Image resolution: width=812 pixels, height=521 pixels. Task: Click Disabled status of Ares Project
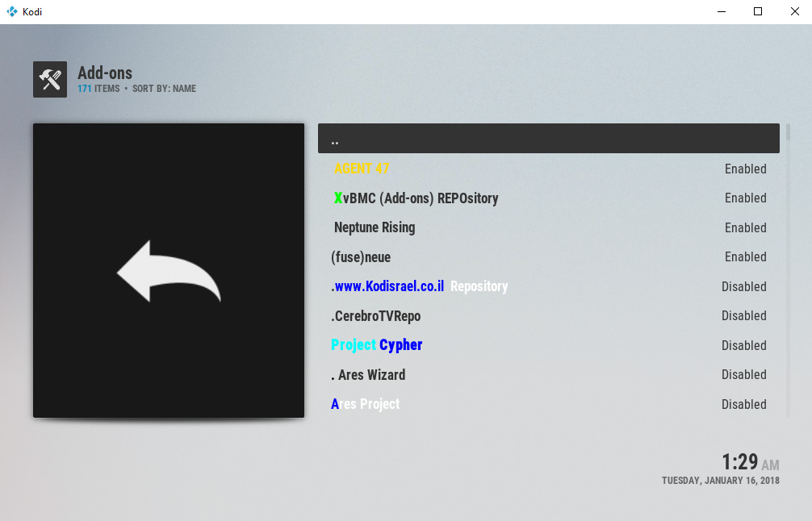coord(743,404)
